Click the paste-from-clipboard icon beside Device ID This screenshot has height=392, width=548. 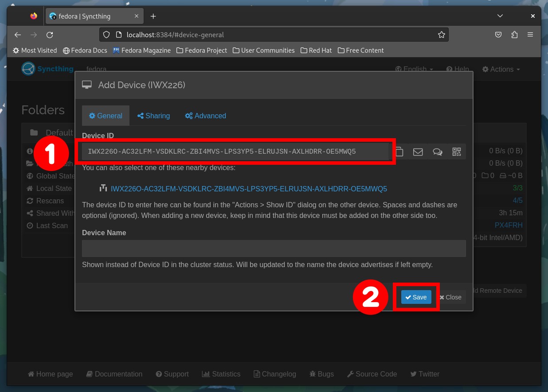pos(399,151)
